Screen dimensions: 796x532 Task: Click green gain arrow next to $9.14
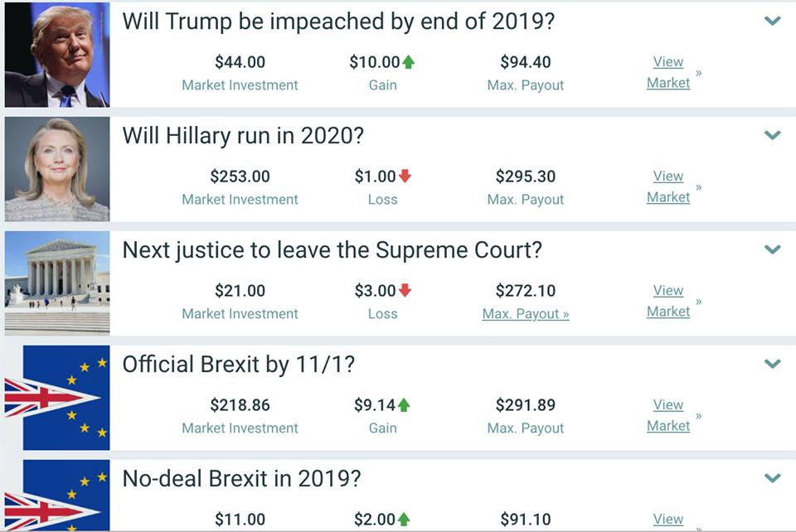coord(404,404)
